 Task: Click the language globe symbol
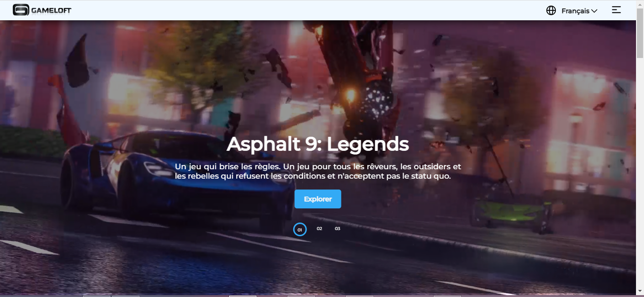point(551,10)
